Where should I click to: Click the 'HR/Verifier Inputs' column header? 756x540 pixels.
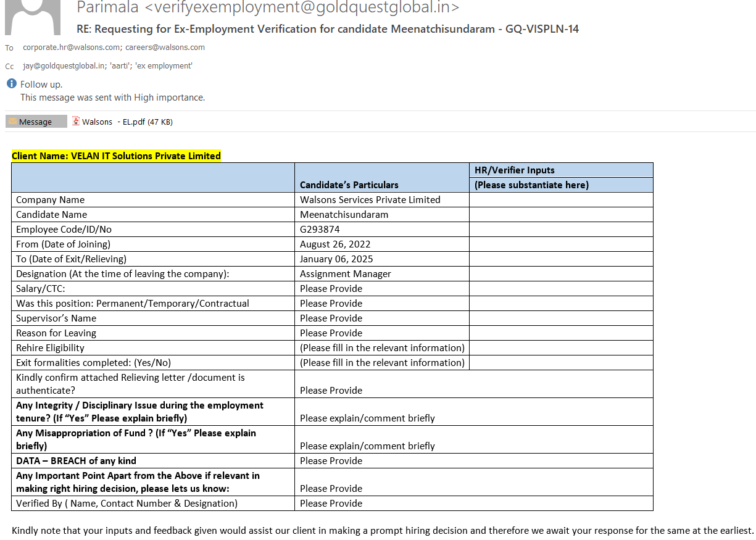pos(515,170)
